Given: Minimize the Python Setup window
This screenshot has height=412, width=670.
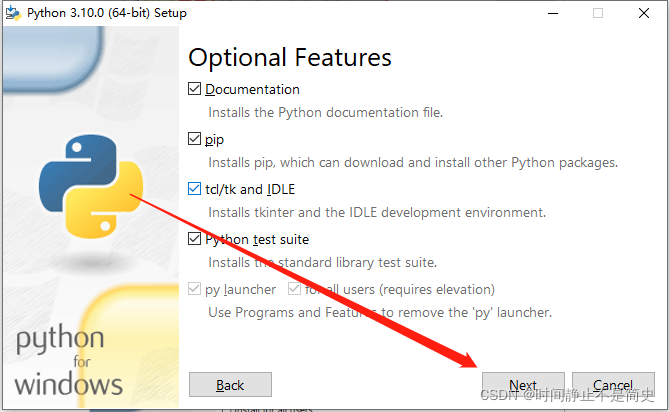Looking at the screenshot, I should point(553,13).
